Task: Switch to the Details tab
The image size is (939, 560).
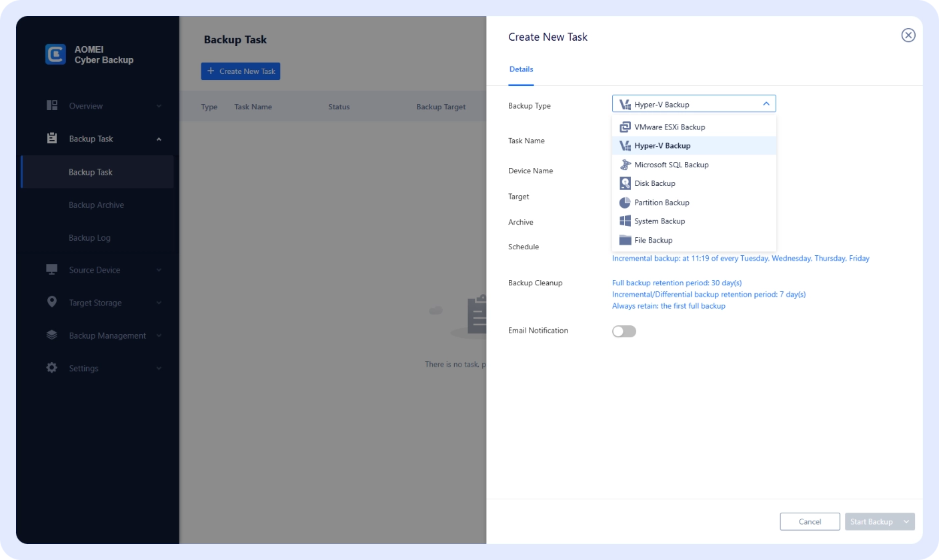Action: [x=521, y=69]
